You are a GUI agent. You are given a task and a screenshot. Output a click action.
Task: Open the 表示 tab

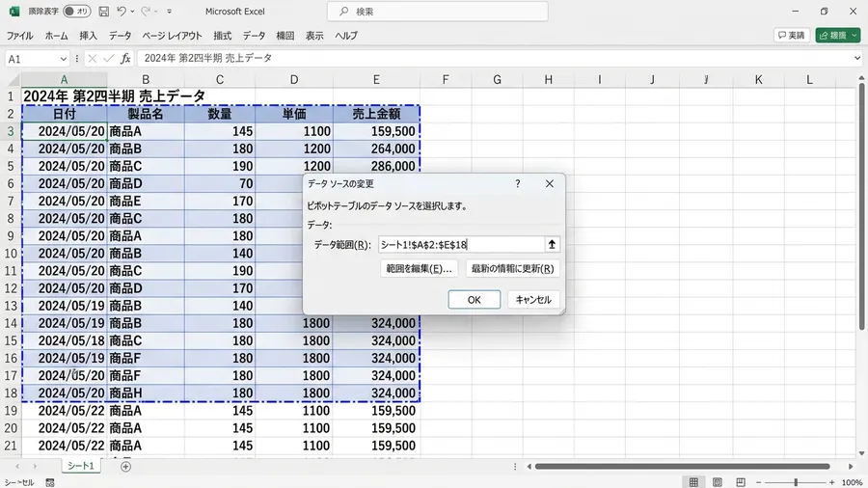tap(314, 36)
